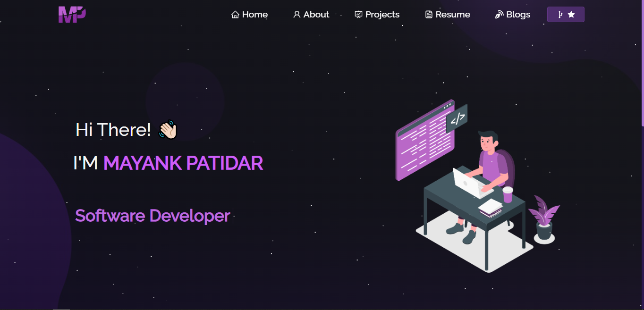Viewport: 644px width, 310px height.
Task: Click the GitHub fork star button
Action: 566,15
